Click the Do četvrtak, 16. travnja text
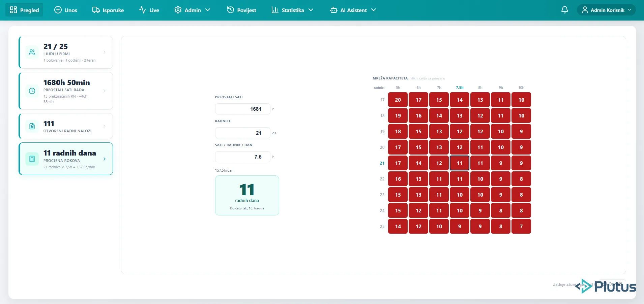The image size is (644, 304). [x=247, y=208]
